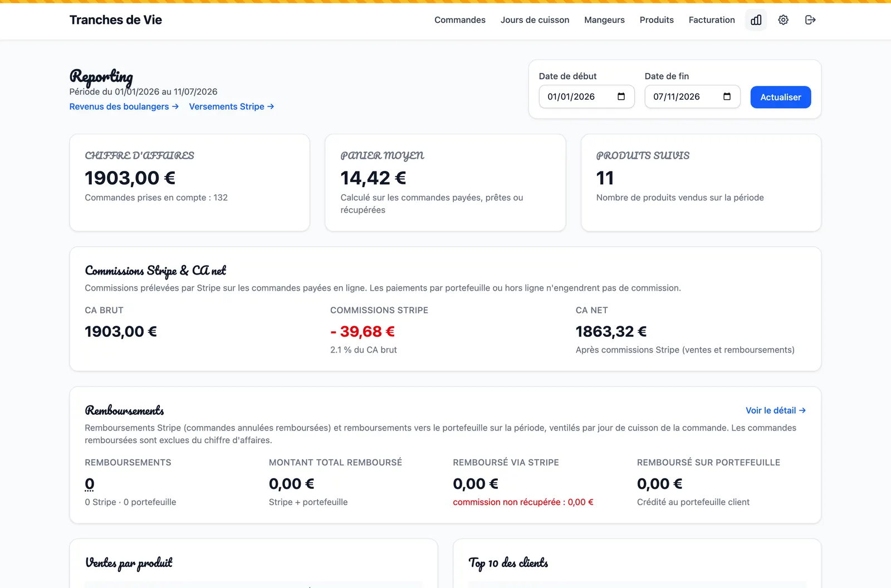Open Voir le détail link for refunds
Viewport: 891px width, 588px height.
[x=776, y=410]
